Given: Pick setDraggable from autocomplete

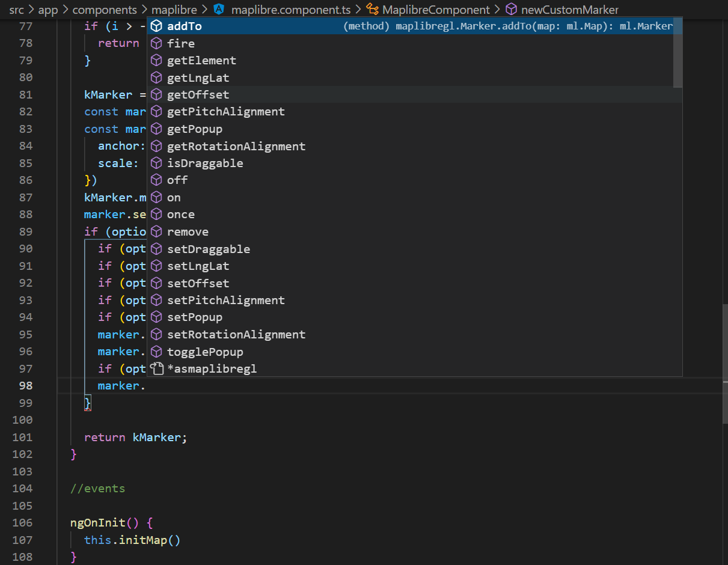Looking at the screenshot, I should pyautogui.click(x=415, y=249).
